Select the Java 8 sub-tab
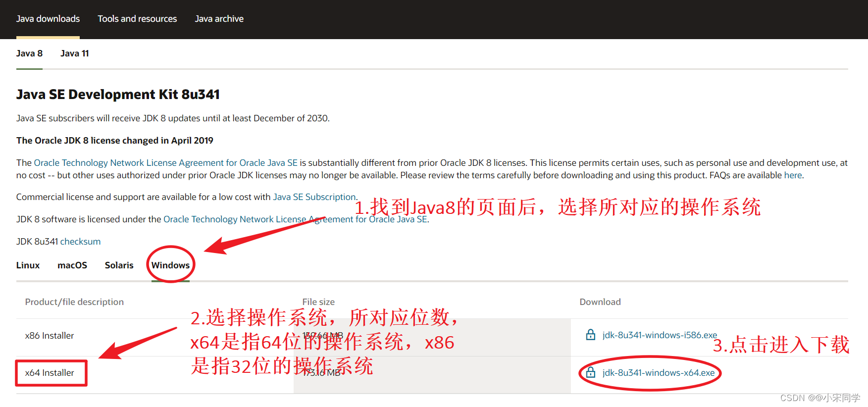The height and width of the screenshot is (407, 868). 29,53
